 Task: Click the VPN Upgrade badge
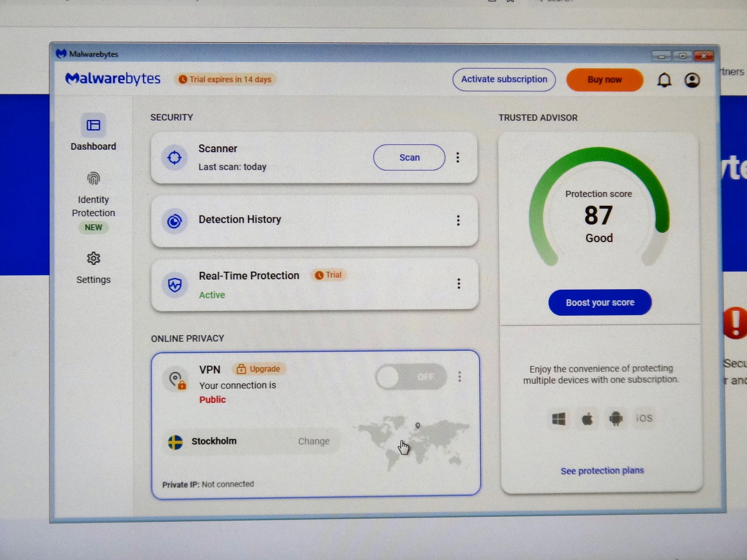click(x=259, y=369)
